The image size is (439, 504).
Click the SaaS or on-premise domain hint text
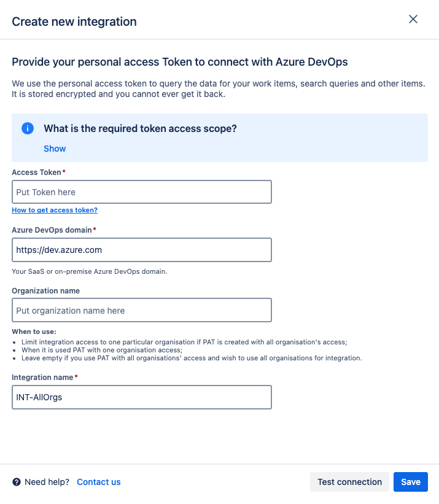(90, 271)
